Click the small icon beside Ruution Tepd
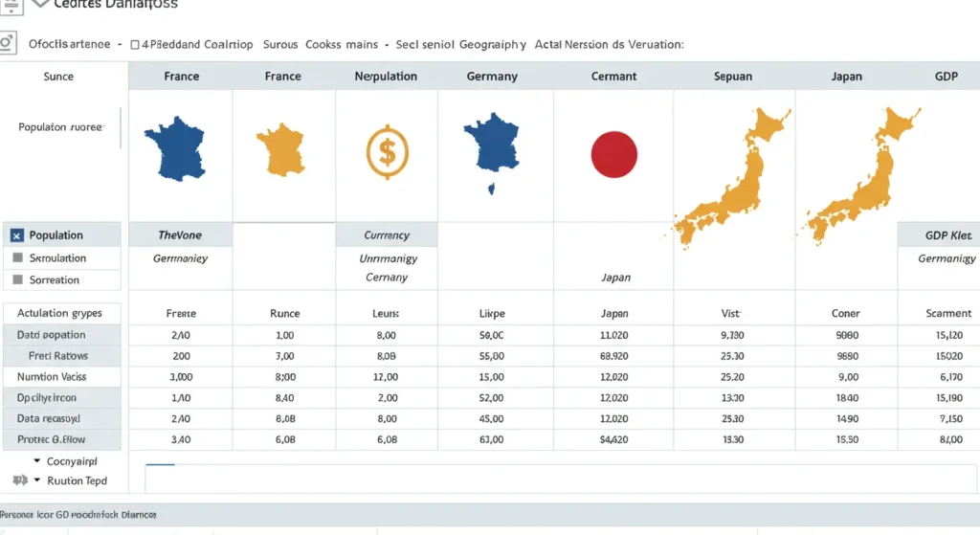The image size is (980, 535). [18, 480]
